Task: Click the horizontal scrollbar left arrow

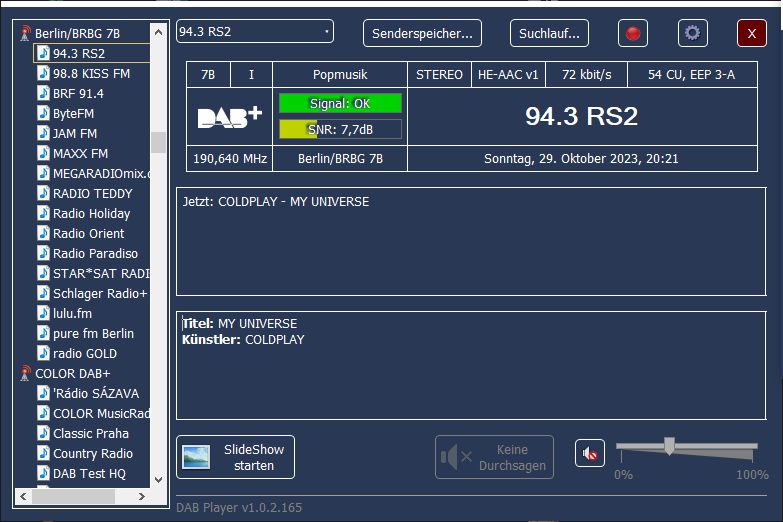Action: (x=23, y=496)
